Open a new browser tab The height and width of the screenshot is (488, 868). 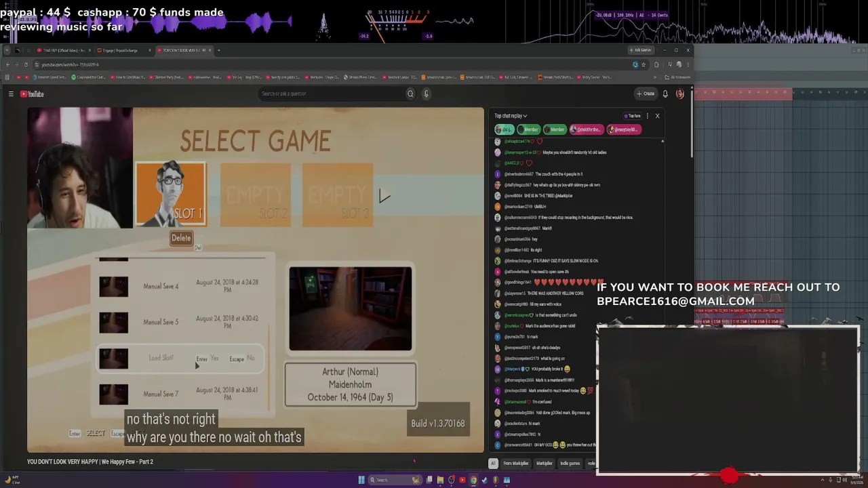218,50
